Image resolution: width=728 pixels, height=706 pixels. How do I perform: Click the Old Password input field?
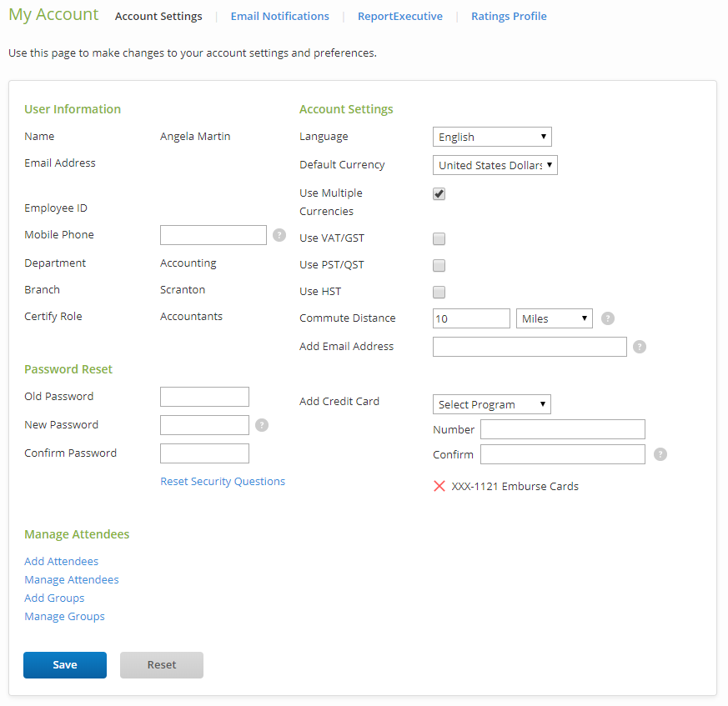click(x=204, y=396)
